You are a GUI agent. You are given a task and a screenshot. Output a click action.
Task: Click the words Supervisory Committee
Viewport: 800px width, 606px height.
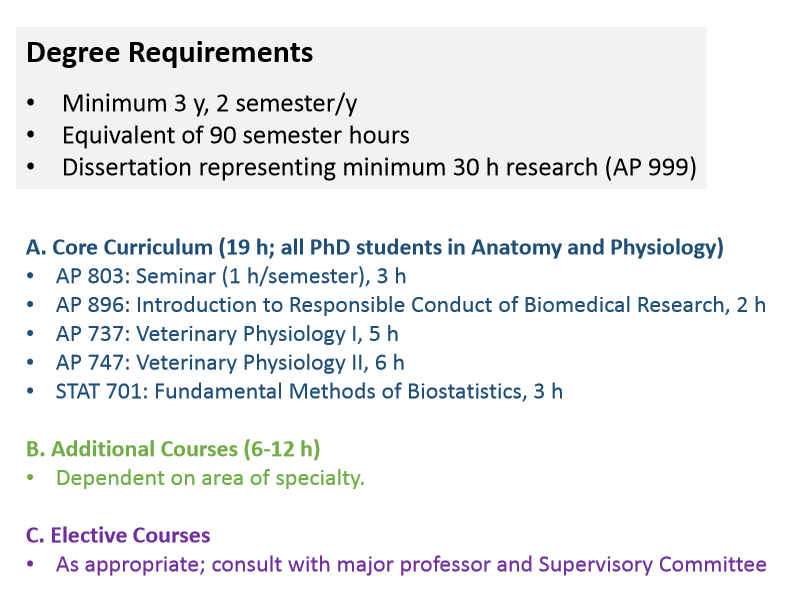(x=653, y=565)
